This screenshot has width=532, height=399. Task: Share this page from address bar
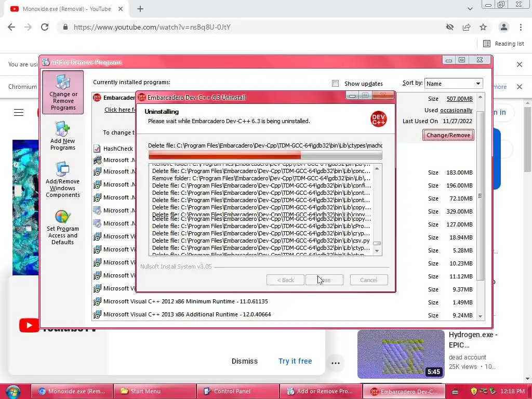point(467,27)
